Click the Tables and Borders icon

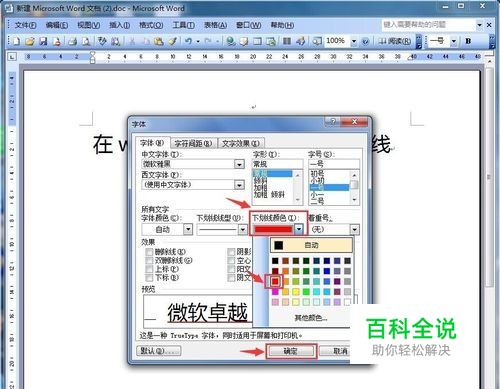click(244, 41)
